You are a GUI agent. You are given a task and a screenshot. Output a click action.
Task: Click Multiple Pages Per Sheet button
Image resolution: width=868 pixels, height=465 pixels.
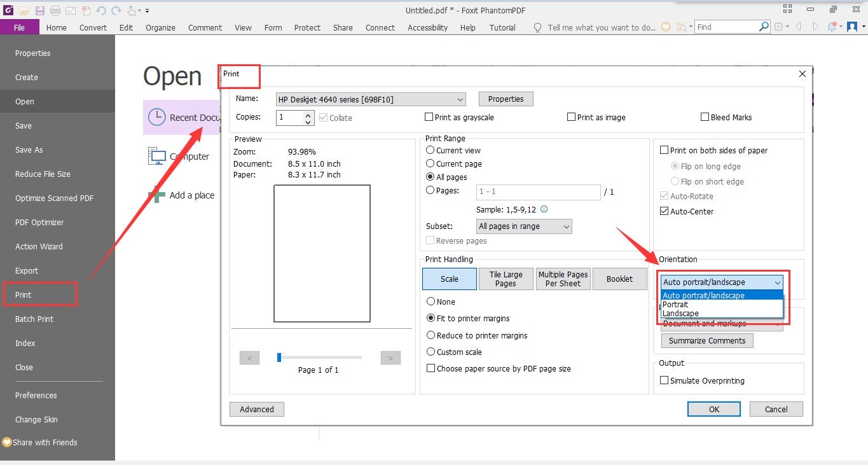[x=563, y=279]
